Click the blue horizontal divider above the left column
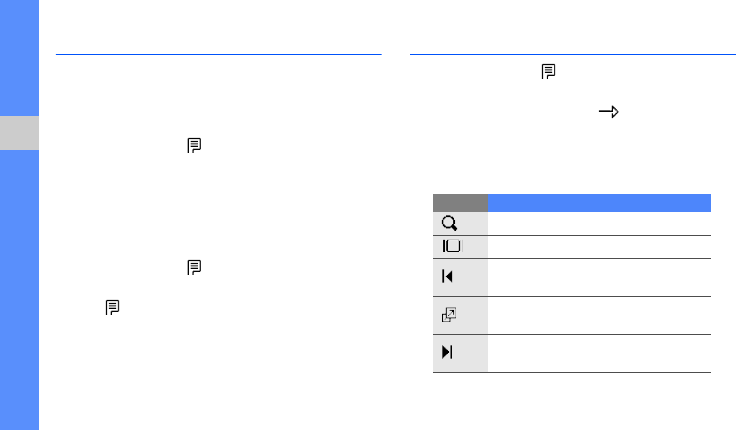736x430 pixels. pos(219,55)
